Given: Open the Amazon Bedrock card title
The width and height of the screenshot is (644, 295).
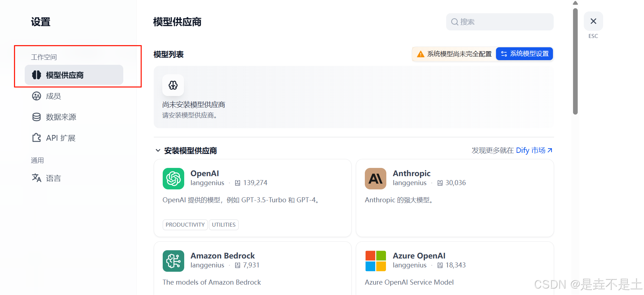Looking at the screenshot, I should [x=223, y=256].
